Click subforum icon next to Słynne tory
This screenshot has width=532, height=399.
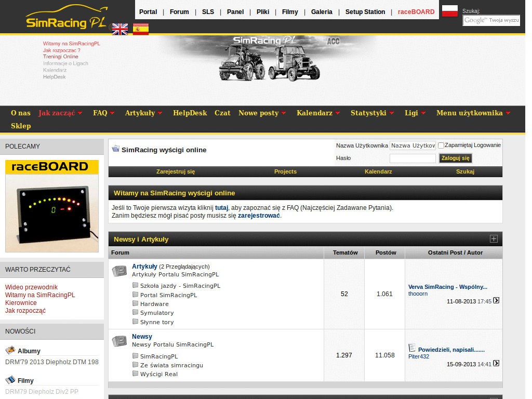tap(136, 321)
